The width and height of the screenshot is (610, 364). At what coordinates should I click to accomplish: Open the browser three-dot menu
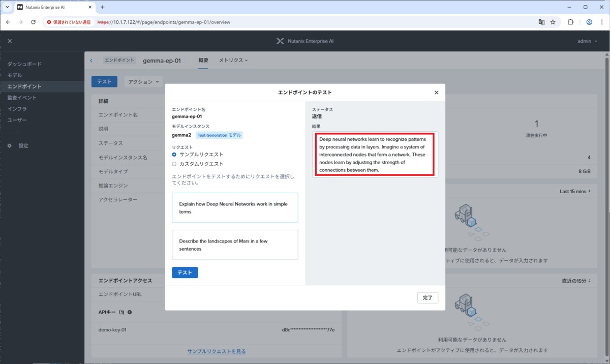pos(602,22)
